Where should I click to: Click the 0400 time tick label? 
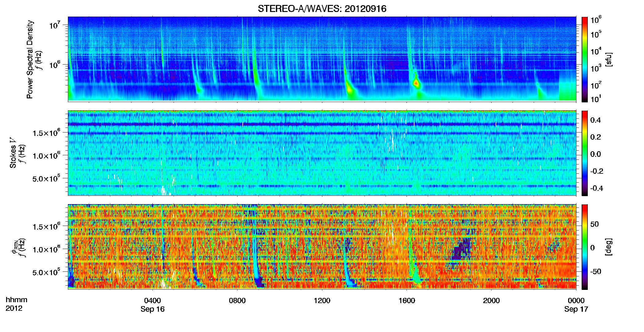coord(153,300)
